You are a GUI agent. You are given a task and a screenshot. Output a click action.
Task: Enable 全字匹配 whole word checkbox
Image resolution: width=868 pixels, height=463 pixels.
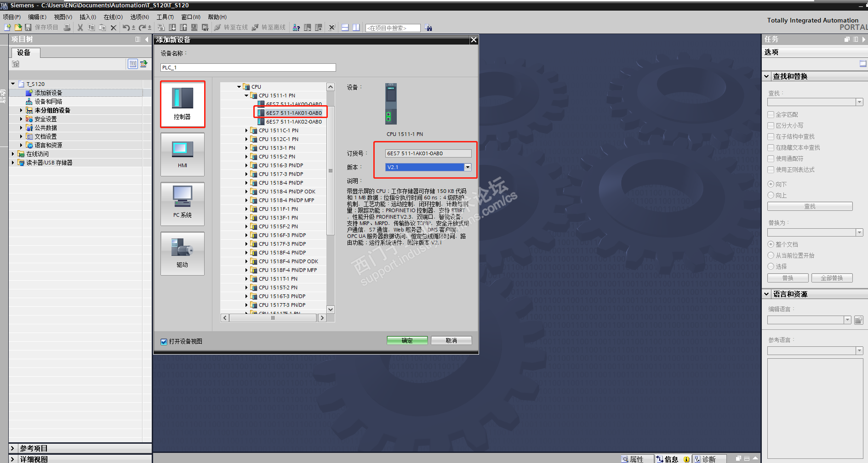point(771,114)
